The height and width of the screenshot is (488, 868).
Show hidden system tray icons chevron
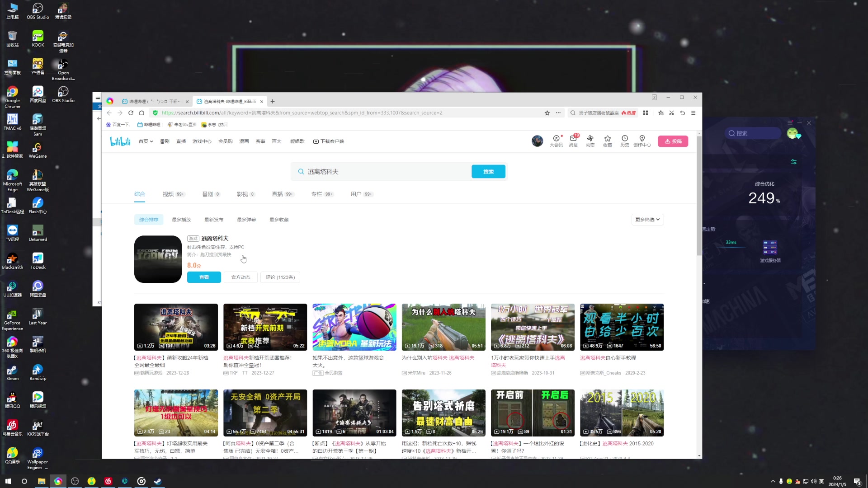pyautogui.click(x=773, y=481)
